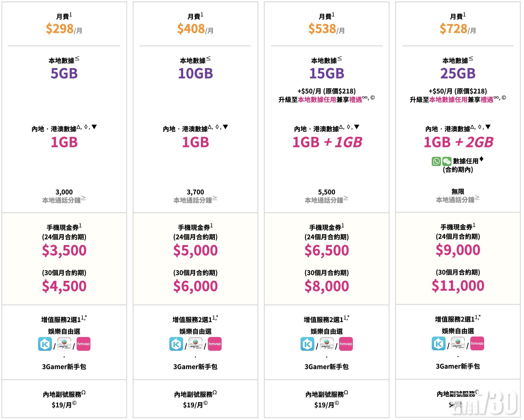Tap the myTV SUPER icon in the $728 plan
The width and height of the screenshot is (524, 420).
click(458, 343)
